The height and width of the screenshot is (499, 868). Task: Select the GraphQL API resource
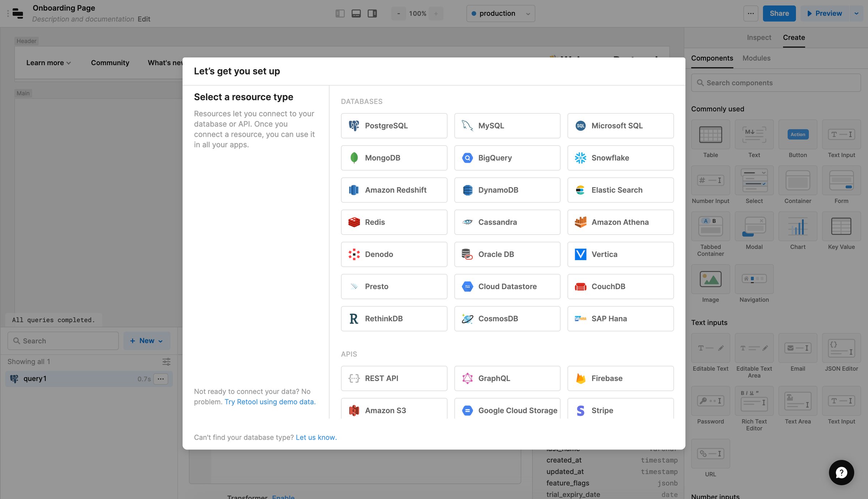507,378
